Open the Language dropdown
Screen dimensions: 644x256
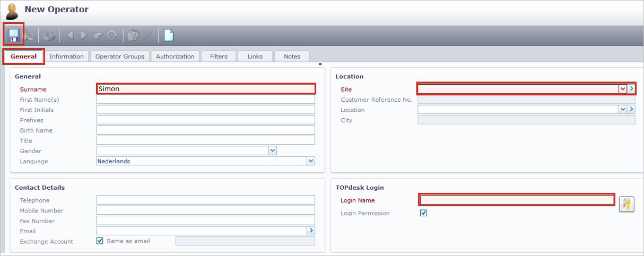tap(311, 161)
